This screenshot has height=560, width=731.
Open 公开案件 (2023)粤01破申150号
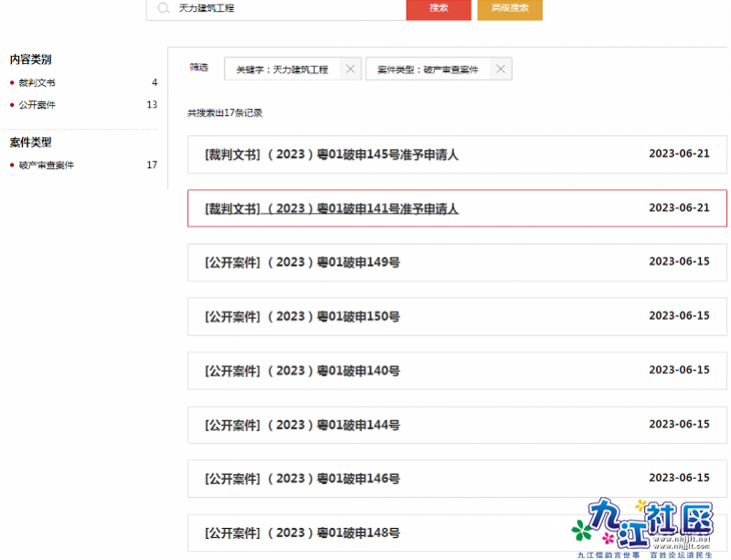coord(302,316)
